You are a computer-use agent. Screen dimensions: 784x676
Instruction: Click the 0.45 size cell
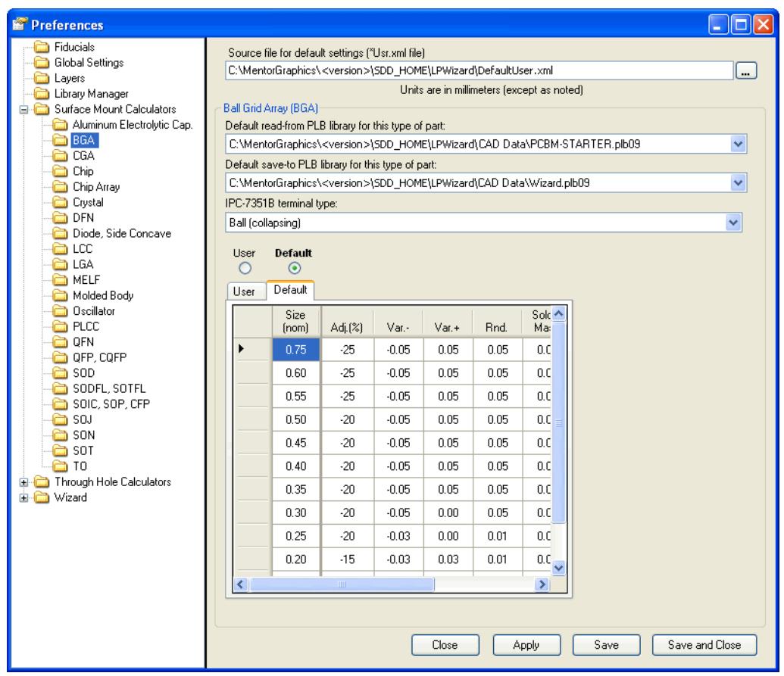[x=296, y=443]
